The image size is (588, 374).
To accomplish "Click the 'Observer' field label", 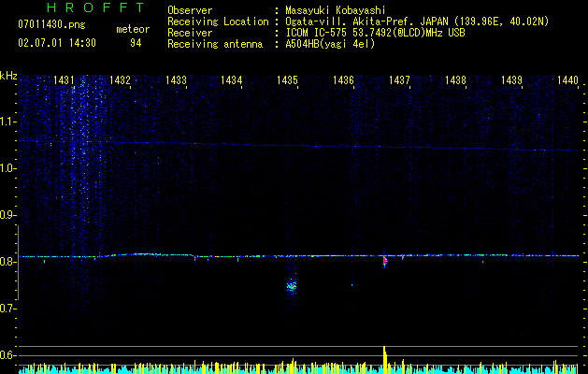I will coord(190,10).
